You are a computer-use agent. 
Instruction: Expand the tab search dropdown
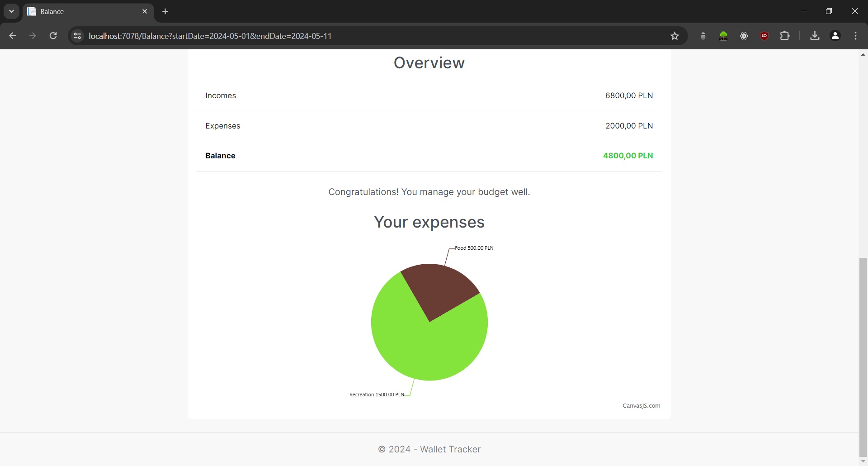tap(11, 11)
